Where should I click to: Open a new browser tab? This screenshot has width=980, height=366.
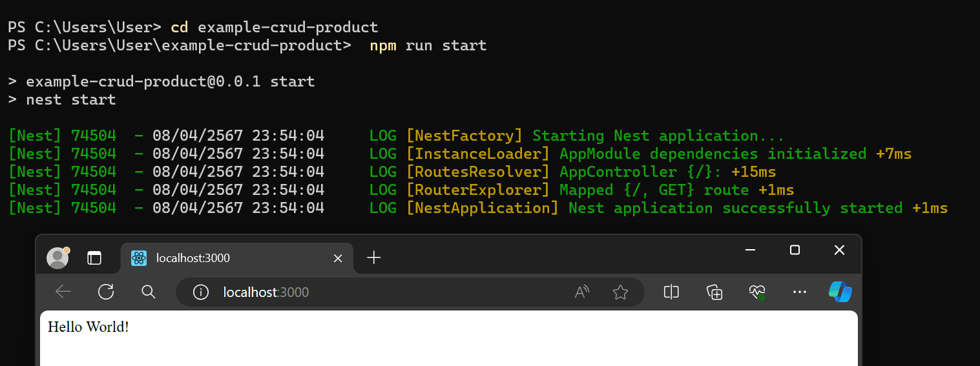coord(373,258)
